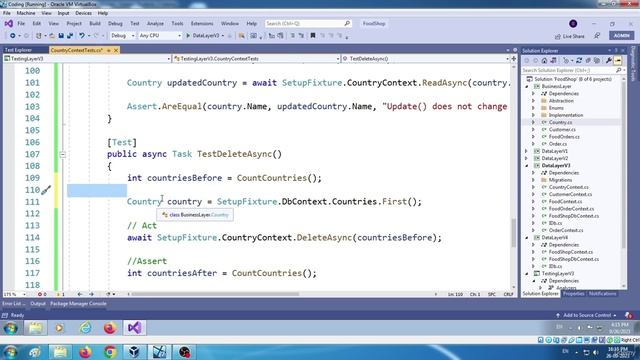This screenshot has height=360, width=640.
Task: Expand the DataLayerV2 project node
Action: (527, 158)
